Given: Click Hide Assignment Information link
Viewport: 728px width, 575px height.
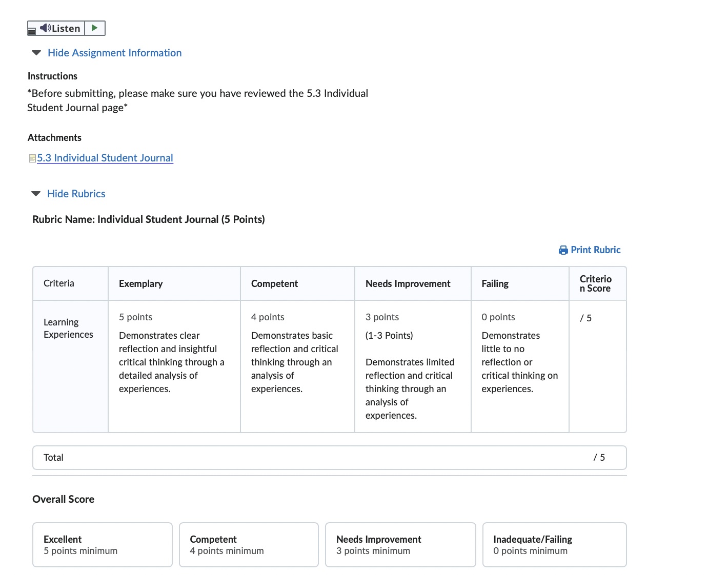Looking at the screenshot, I should tap(114, 53).
